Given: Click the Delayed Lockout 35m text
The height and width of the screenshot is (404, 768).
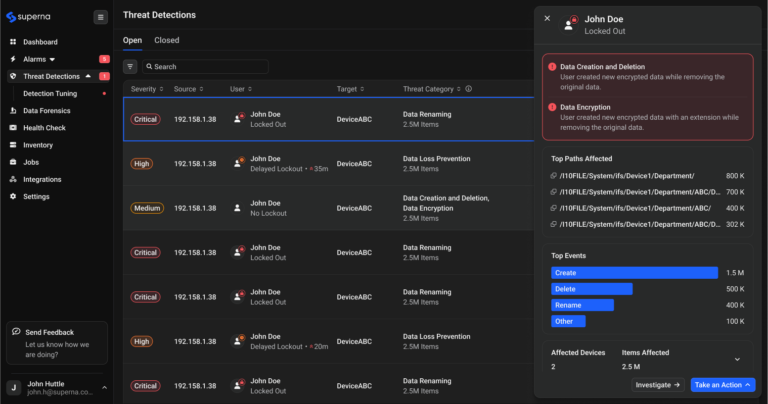Looking at the screenshot, I should point(289,169).
